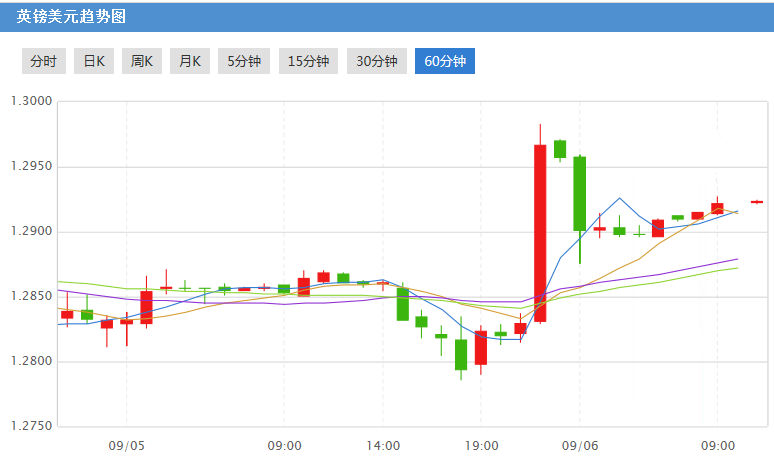The height and width of the screenshot is (463, 774).
Task: Switch to the 5分钟 interval
Action: 244,61
